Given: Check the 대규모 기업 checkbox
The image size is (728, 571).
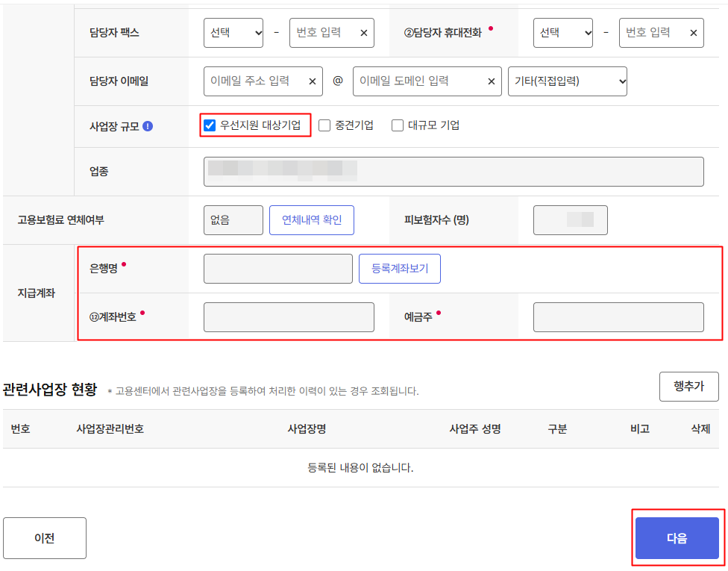Looking at the screenshot, I should (x=397, y=125).
